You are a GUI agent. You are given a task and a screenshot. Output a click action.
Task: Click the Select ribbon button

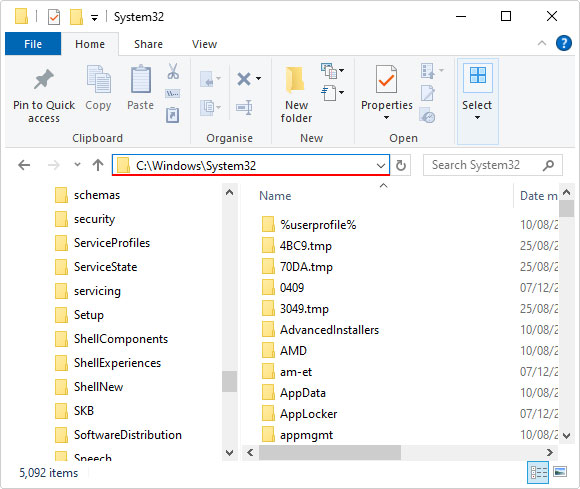pos(478,101)
